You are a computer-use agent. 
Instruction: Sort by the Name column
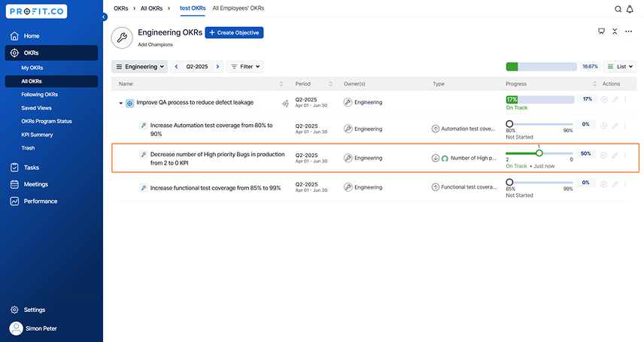click(x=281, y=83)
